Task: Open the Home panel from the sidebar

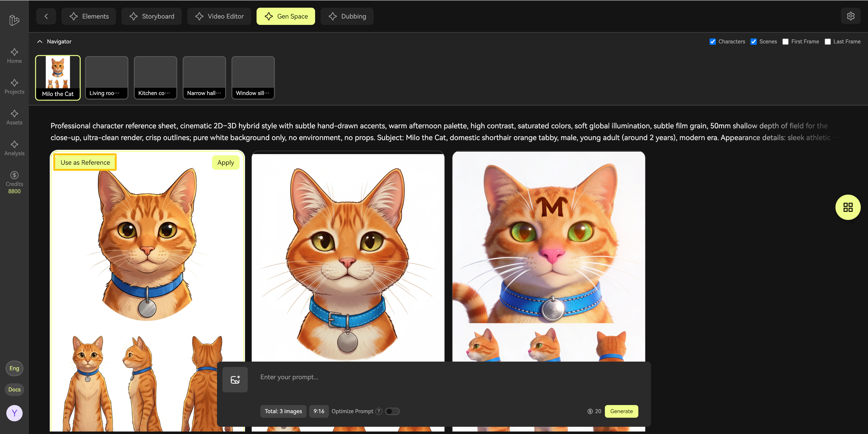Action: point(14,56)
